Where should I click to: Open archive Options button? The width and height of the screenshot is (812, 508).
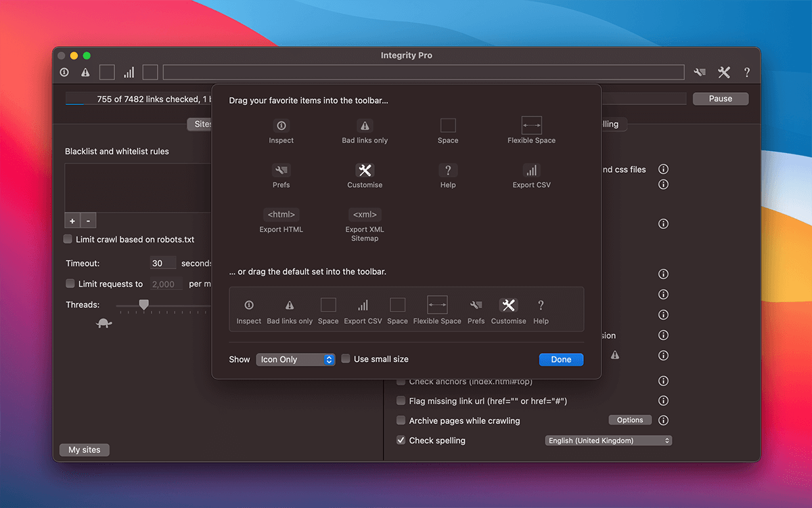tap(630, 420)
